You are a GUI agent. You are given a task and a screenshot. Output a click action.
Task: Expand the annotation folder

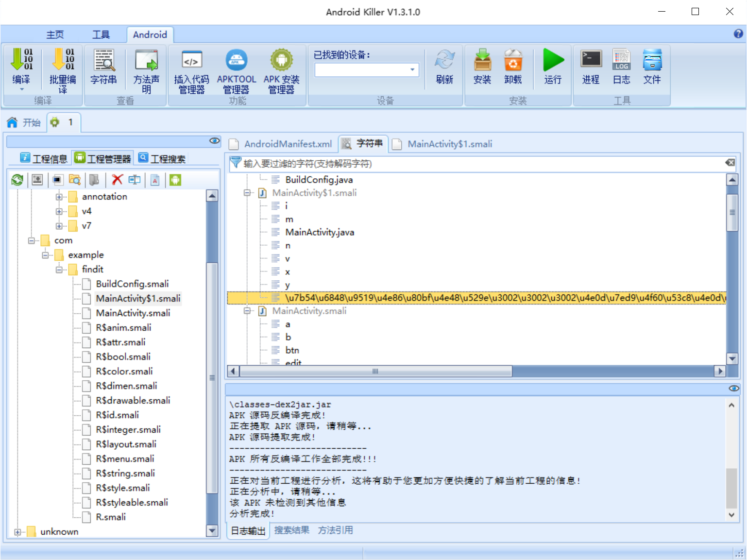point(59,197)
